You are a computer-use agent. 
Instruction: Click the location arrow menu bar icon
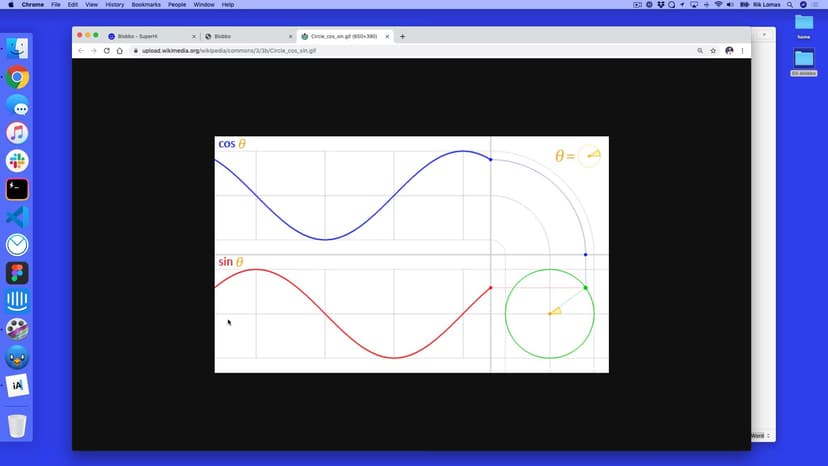point(682,5)
